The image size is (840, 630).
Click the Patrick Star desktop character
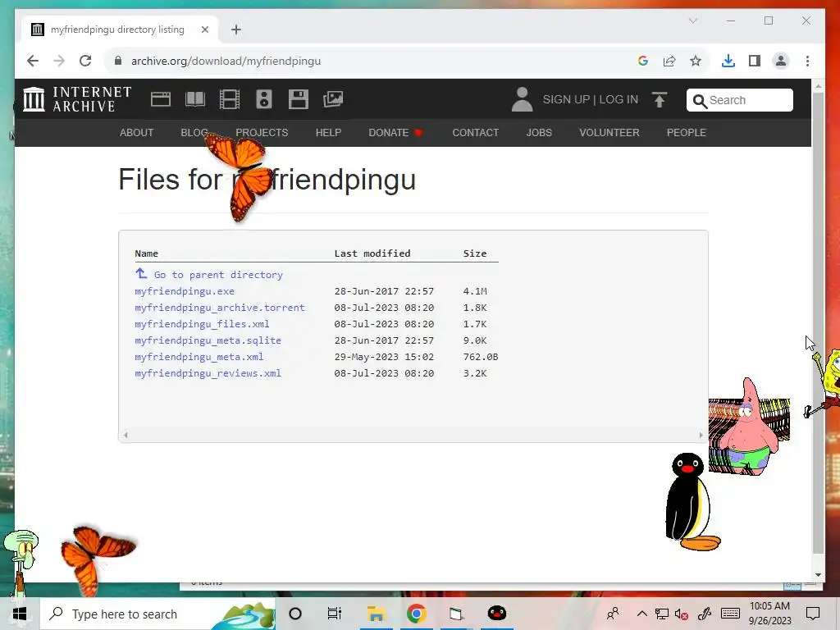[750, 427]
